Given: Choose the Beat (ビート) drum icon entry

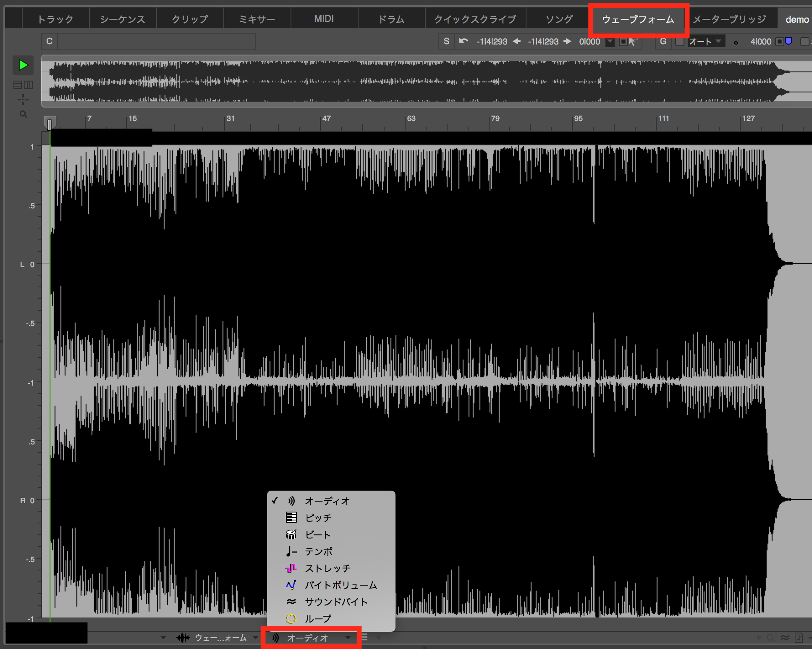Looking at the screenshot, I should point(317,535).
